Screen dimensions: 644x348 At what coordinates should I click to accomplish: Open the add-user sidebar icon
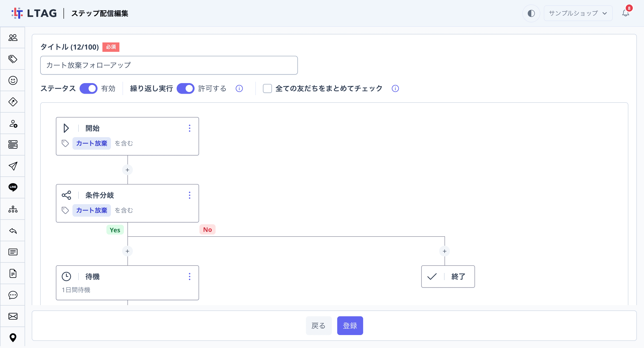(13, 123)
